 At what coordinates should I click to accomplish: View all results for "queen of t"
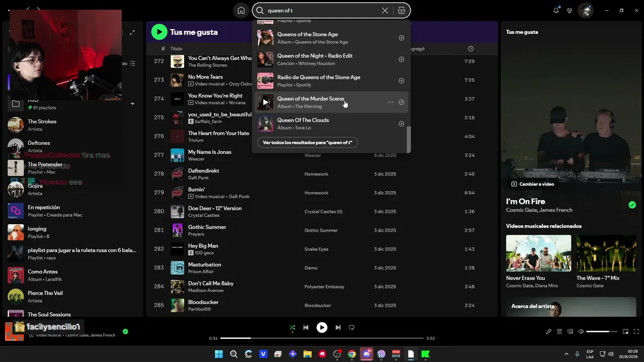[307, 143]
